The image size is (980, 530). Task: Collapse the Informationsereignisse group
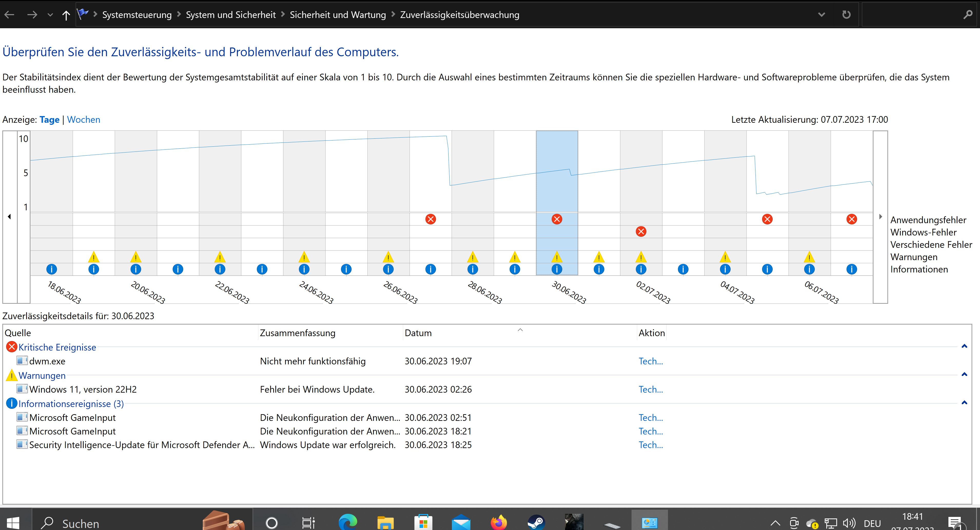964,403
